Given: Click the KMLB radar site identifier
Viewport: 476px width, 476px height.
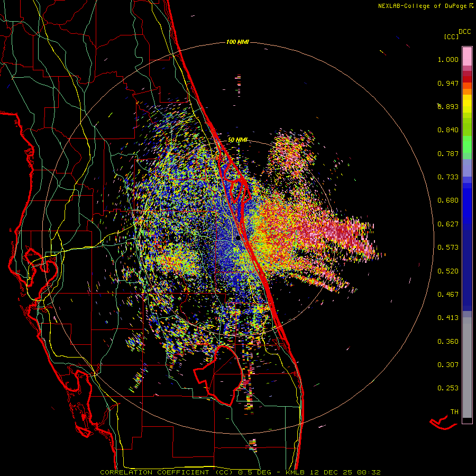Looking at the screenshot, I should point(295,472).
